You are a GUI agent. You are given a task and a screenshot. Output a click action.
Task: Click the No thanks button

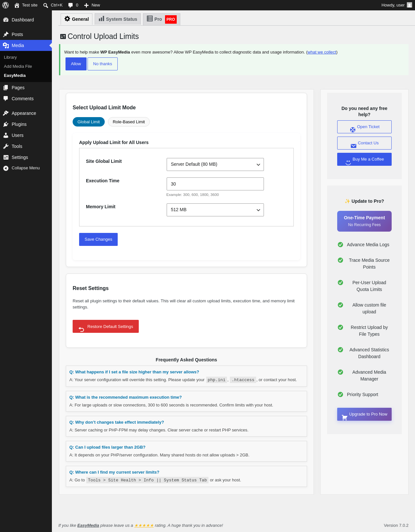point(102,64)
